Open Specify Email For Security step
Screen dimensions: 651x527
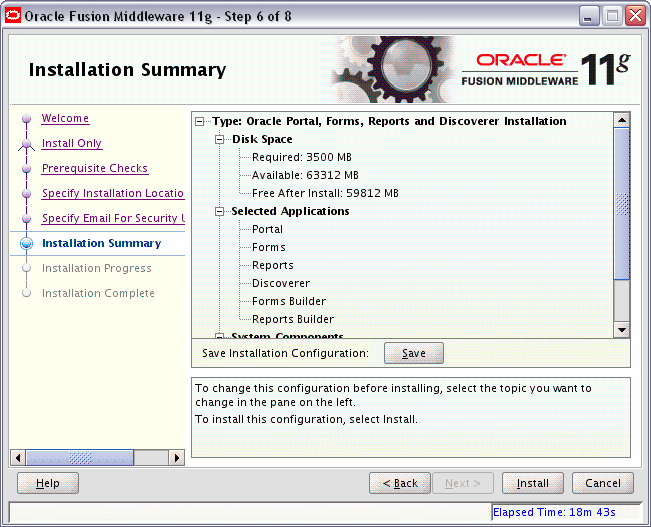(113, 218)
